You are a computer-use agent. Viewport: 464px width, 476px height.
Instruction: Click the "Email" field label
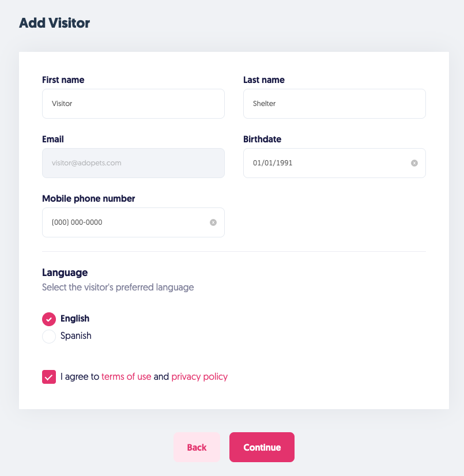point(53,139)
